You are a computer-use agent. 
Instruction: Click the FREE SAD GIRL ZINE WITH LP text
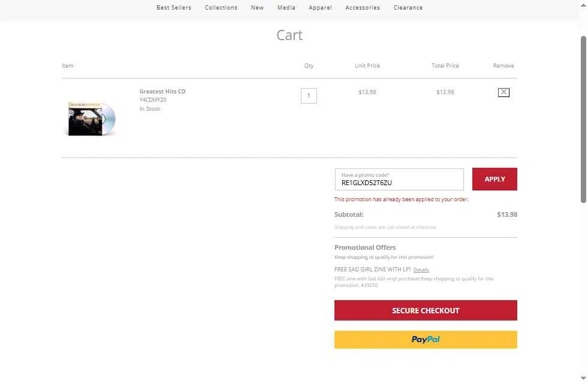[372, 270]
